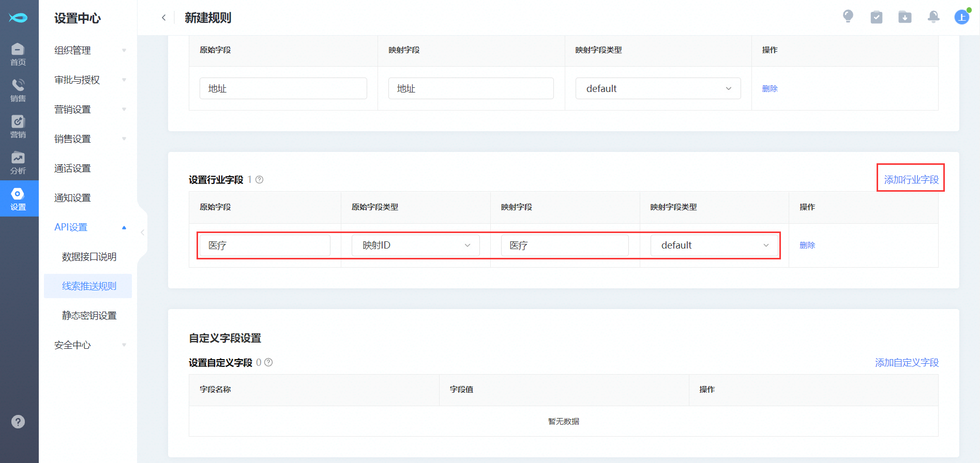Open the task checklist icon in header
This screenshot has width=980, height=463.
(876, 17)
